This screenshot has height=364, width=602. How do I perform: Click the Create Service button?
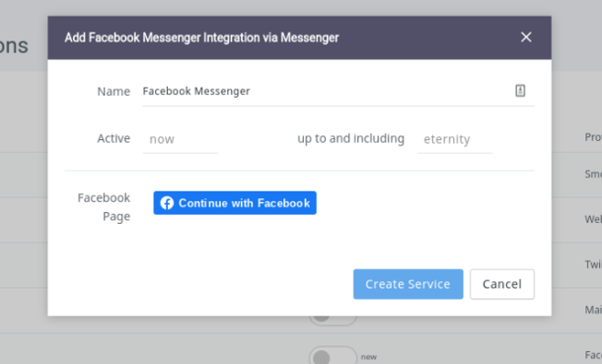click(x=409, y=284)
